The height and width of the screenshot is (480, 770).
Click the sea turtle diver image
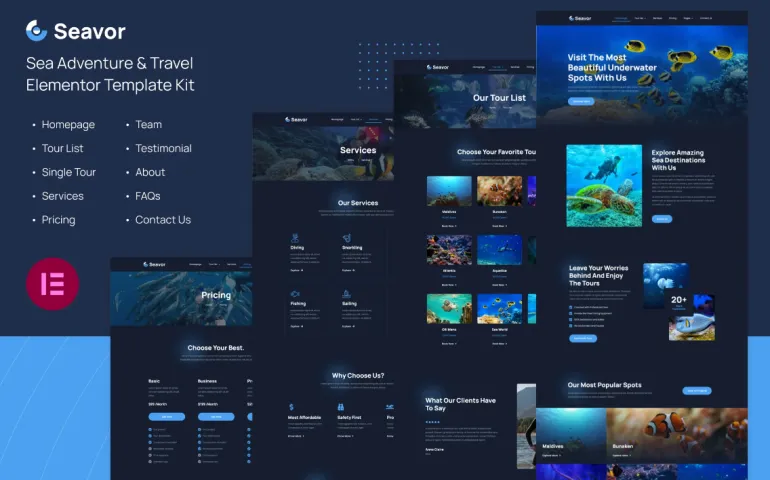click(x=603, y=185)
